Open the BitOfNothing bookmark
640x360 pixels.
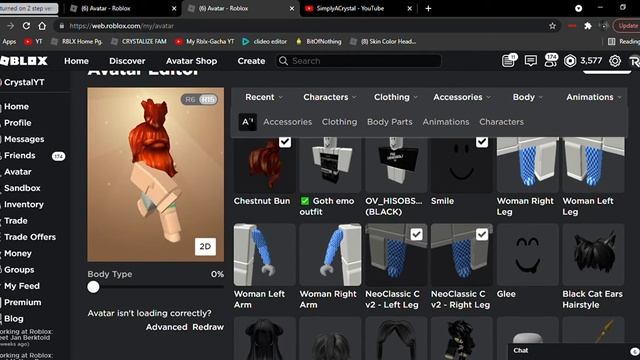(x=318, y=41)
